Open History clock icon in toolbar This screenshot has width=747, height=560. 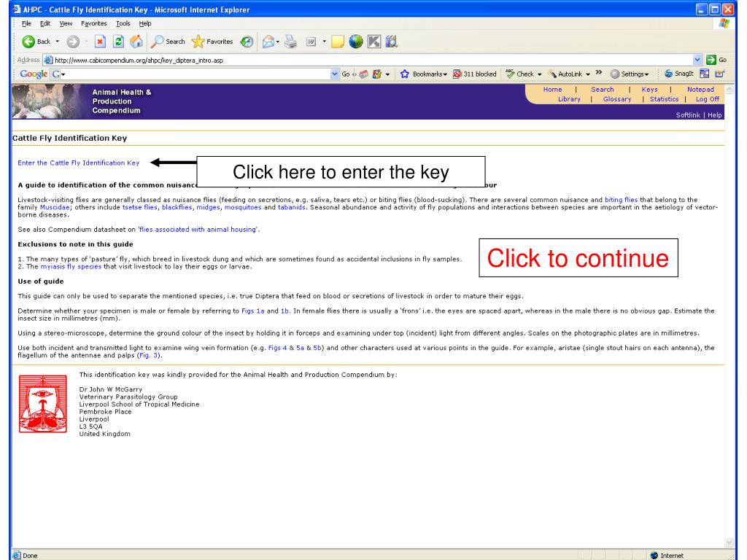247,42
